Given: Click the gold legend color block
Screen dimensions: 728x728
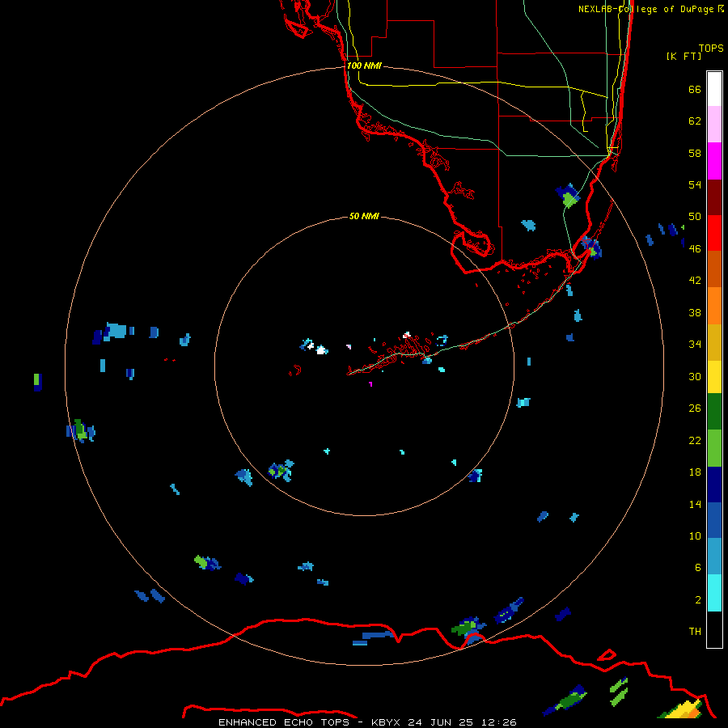Looking at the screenshot, I should pyautogui.click(x=714, y=341).
